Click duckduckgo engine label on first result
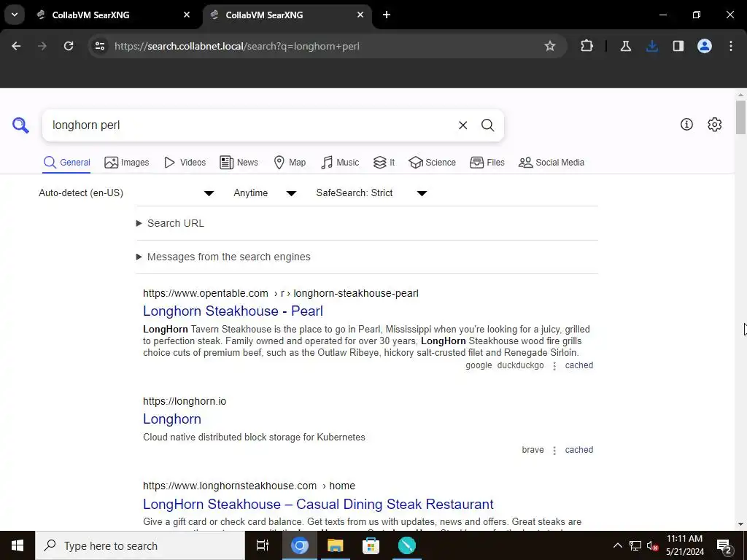The height and width of the screenshot is (560, 747). tap(520, 365)
